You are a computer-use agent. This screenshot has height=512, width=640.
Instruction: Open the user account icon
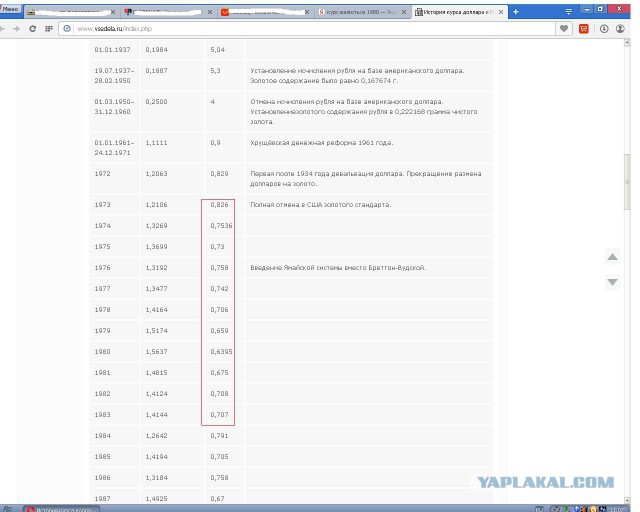click(620, 29)
